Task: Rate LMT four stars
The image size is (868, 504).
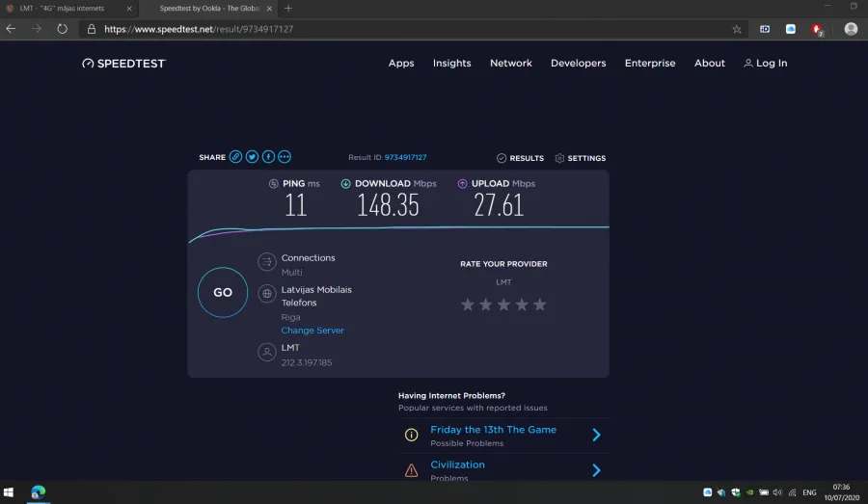Action: [x=522, y=305]
